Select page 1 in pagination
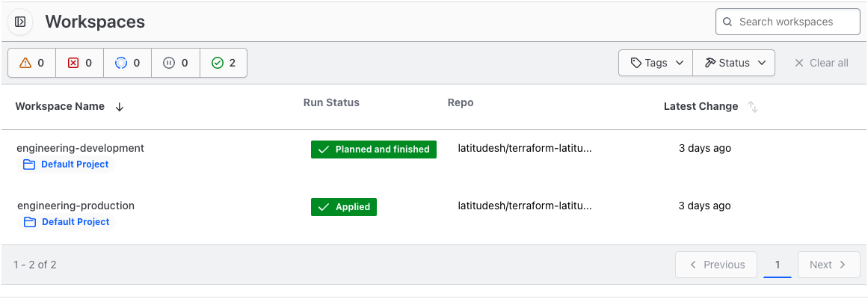 point(778,265)
